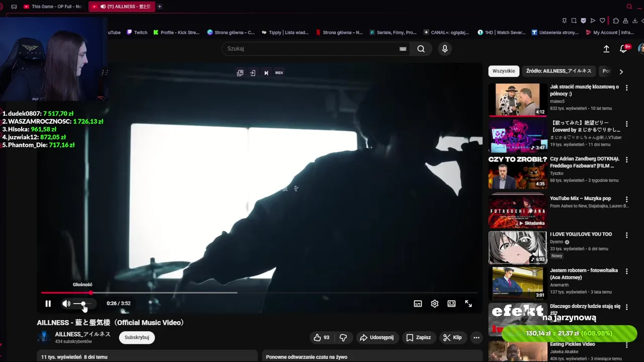Open options menu for Adrian Zandberg video
Screen dimensions: 644x362
coord(626,159)
